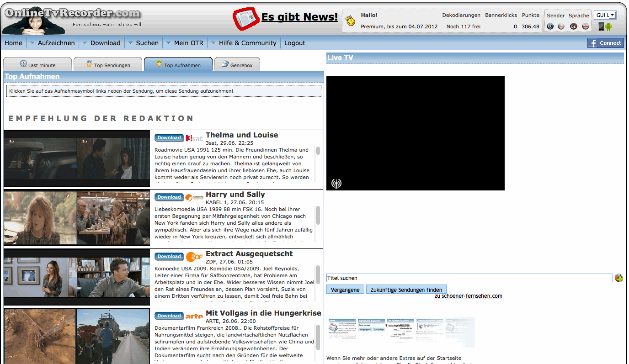The image size is (629, 364).
Task: Click the Bannerklicks value 0
Action: coord(515,26)
